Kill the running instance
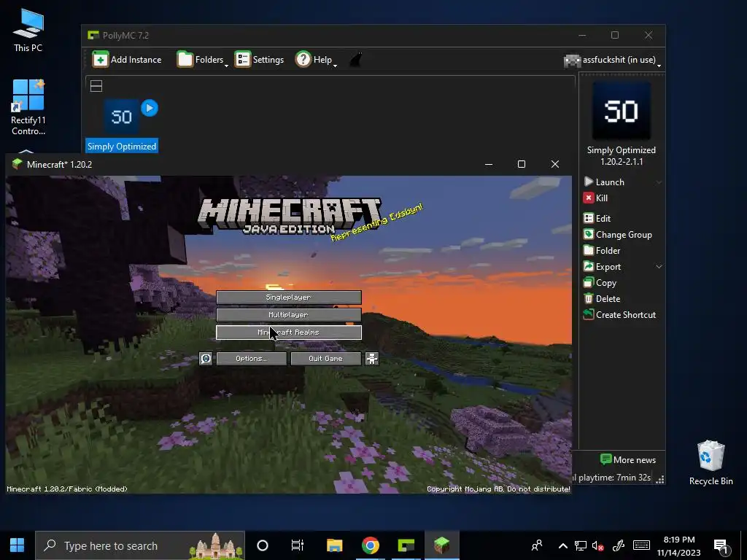The width and height of the screenshot is (747, 560). [595, 198]
